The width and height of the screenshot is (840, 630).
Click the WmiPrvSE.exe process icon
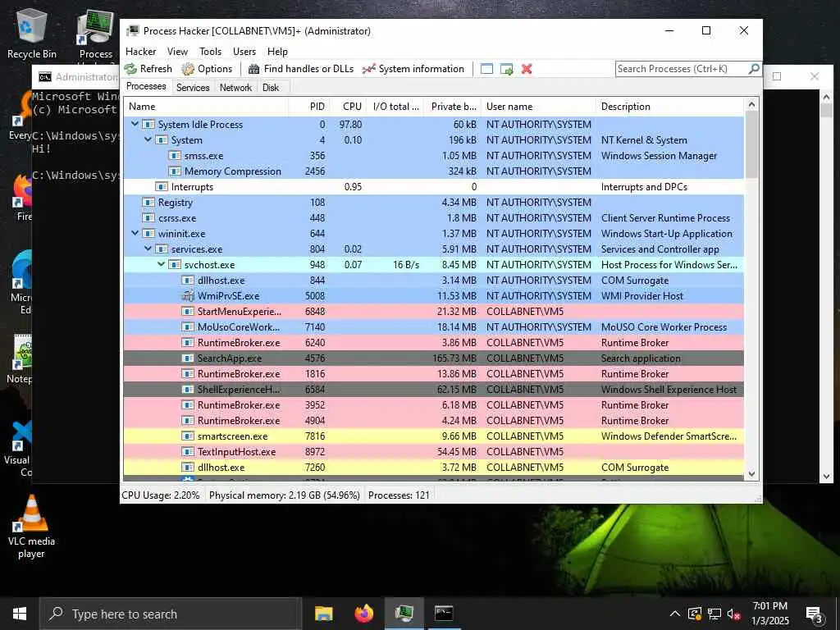click(188, 295)
